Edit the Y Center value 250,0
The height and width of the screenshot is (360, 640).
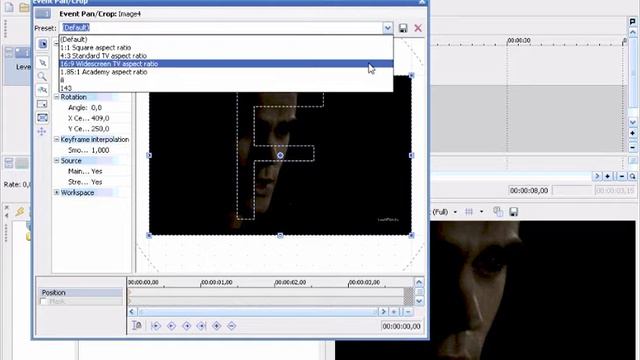click(100, 129)
